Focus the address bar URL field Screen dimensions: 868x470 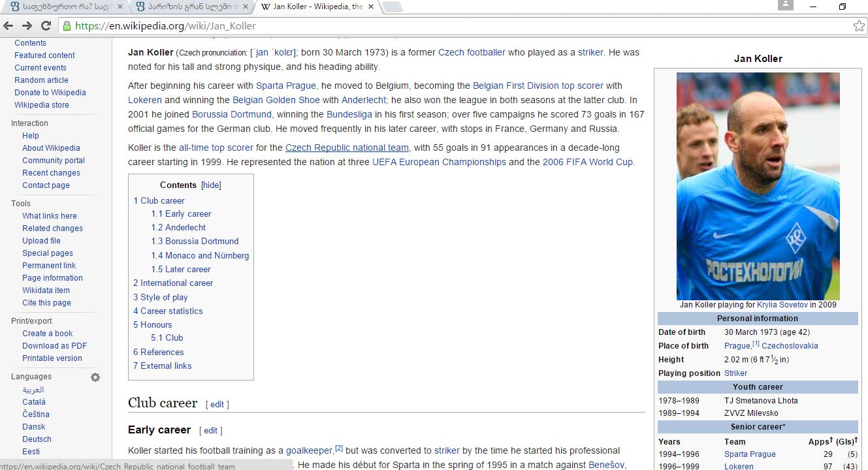tap(457, 26)
